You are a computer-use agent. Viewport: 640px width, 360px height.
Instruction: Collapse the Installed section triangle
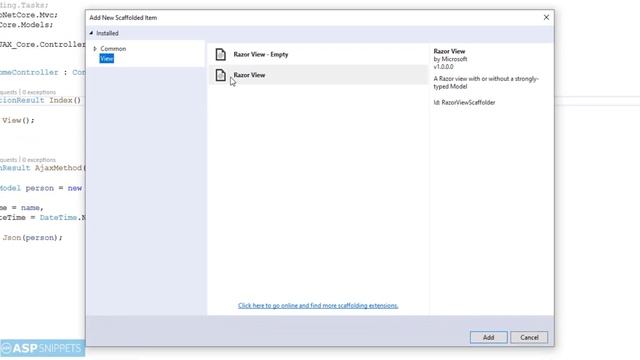(91, 33)
